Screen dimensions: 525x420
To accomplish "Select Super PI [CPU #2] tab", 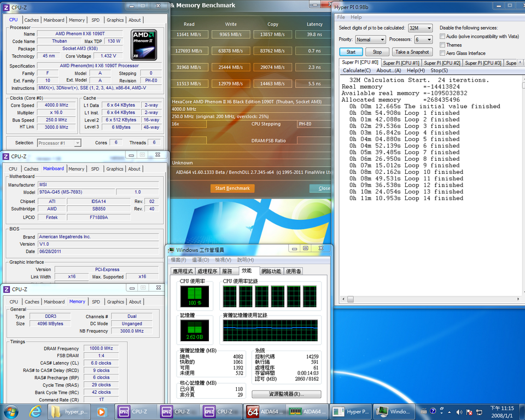I will coord(442,63).
